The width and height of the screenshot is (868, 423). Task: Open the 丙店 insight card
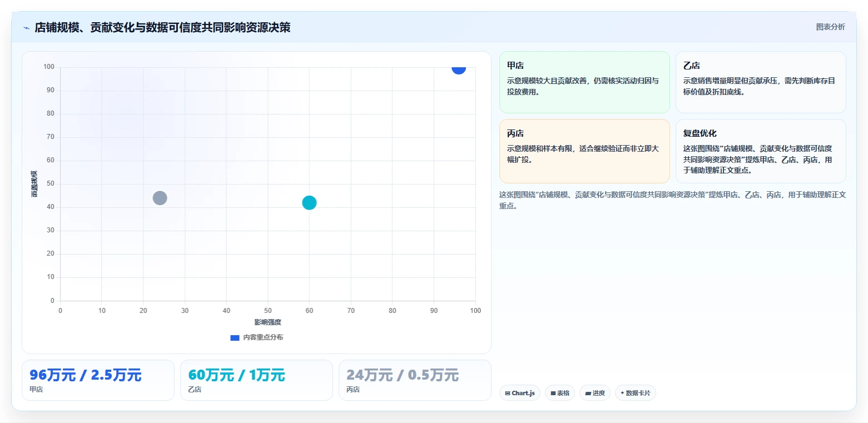click(x=584, y=151)
